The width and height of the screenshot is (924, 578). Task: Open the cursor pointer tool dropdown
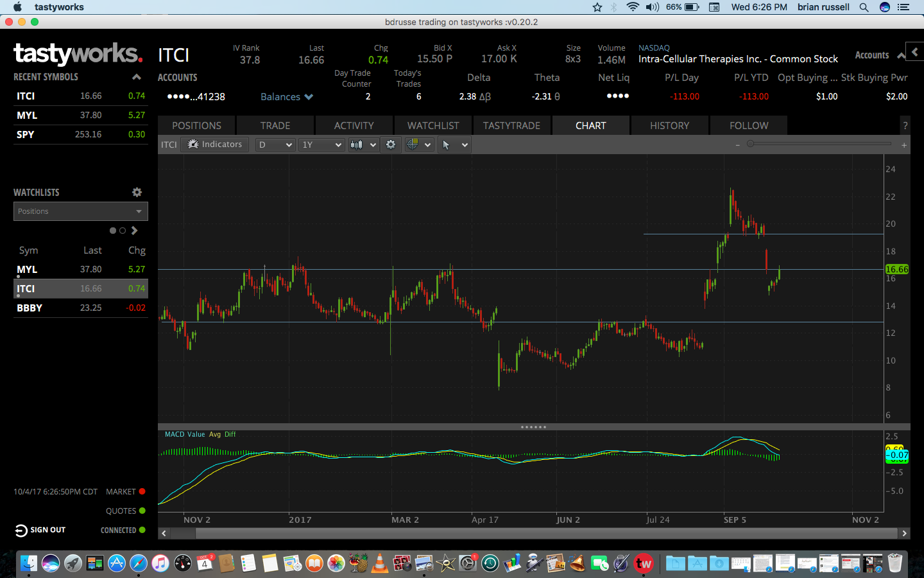click(454, 145)
